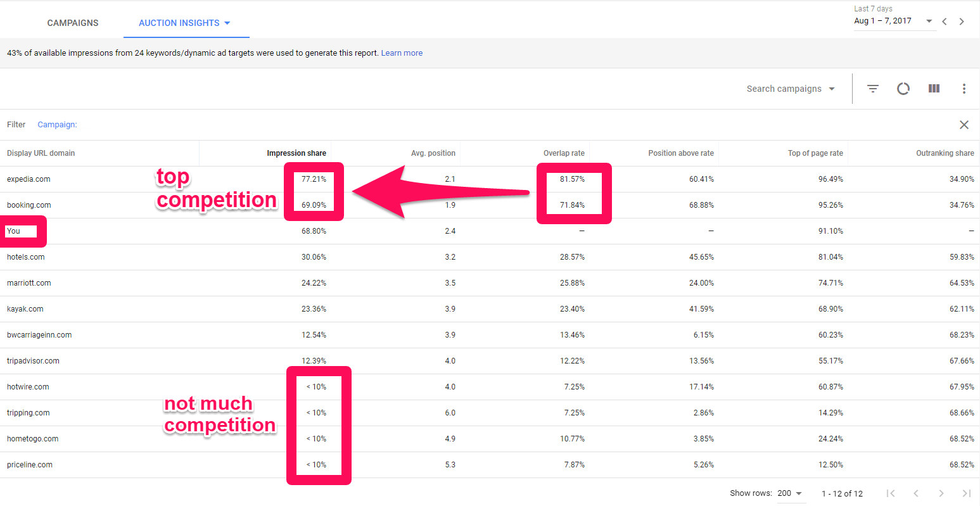
Task: Sort by Impression share column header
Action: click(296, 153)
